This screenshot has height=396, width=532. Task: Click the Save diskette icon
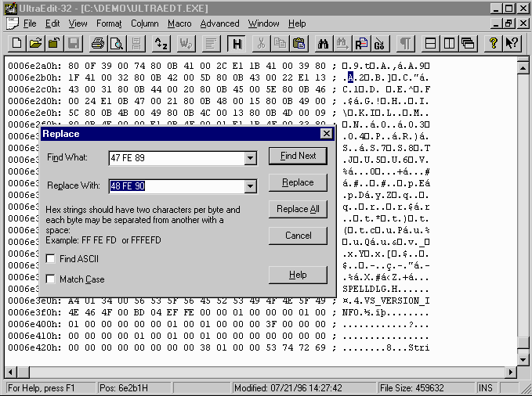point(74,43)
